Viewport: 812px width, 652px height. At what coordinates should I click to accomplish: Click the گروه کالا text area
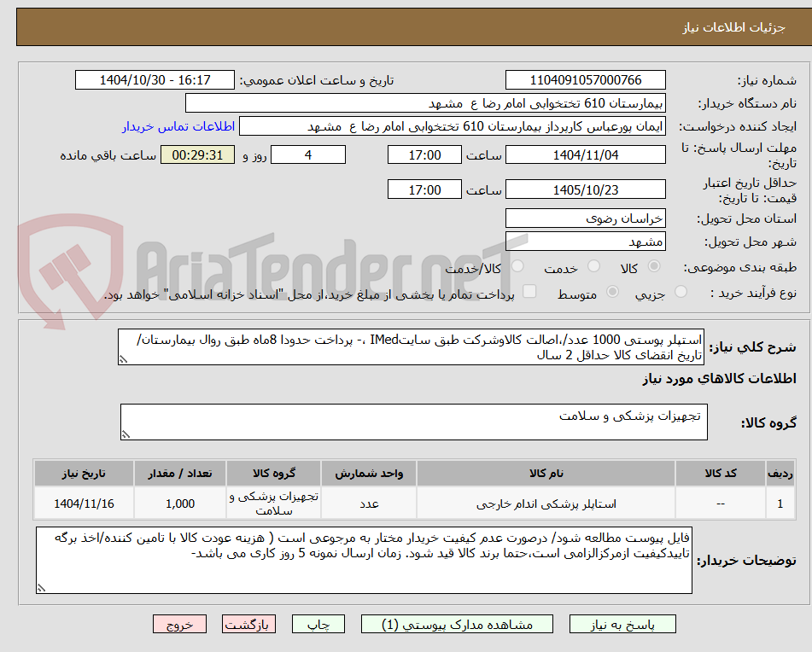(414, 422)
